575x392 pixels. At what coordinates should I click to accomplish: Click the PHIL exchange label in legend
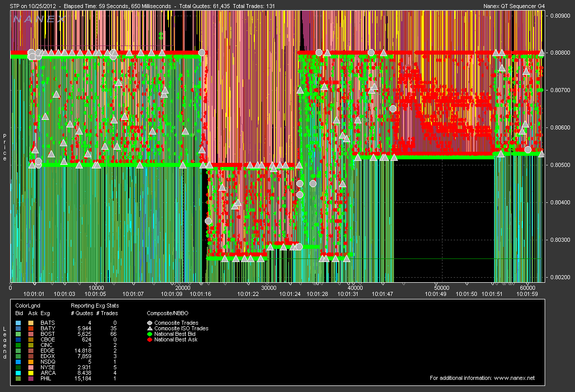pyautogui.click(x=46, y=378)
